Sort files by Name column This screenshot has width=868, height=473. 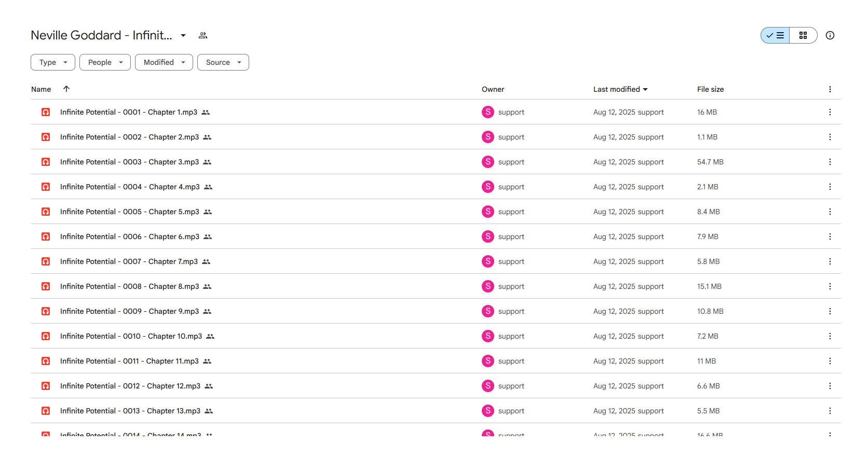coord(41,89)
